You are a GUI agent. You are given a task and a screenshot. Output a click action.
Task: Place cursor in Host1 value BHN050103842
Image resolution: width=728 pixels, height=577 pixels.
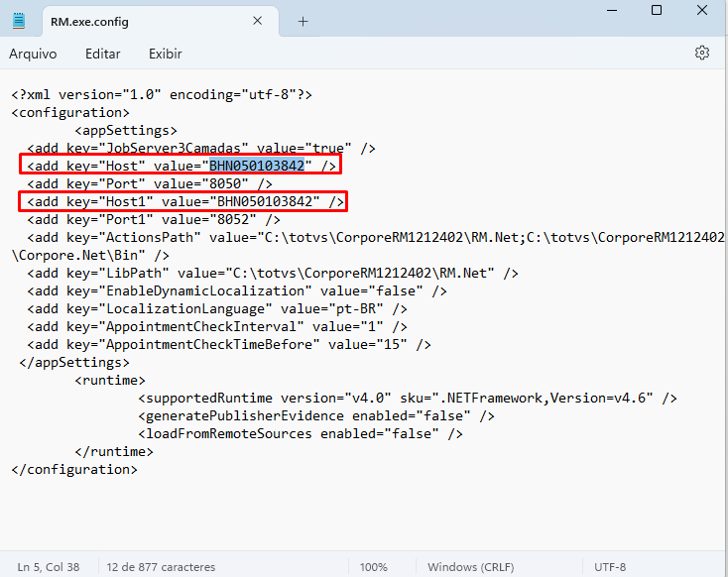tap(265, 201)
